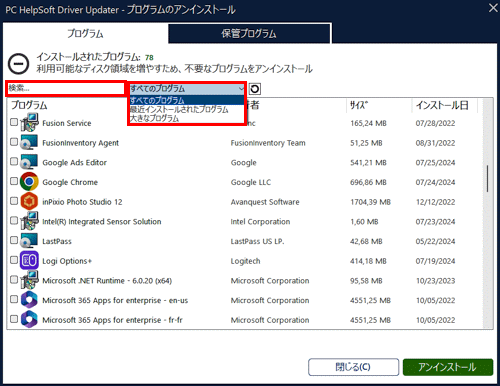Click install date 05/22/2024
This screenshot has height=386, width=500.
pos(435,241)
